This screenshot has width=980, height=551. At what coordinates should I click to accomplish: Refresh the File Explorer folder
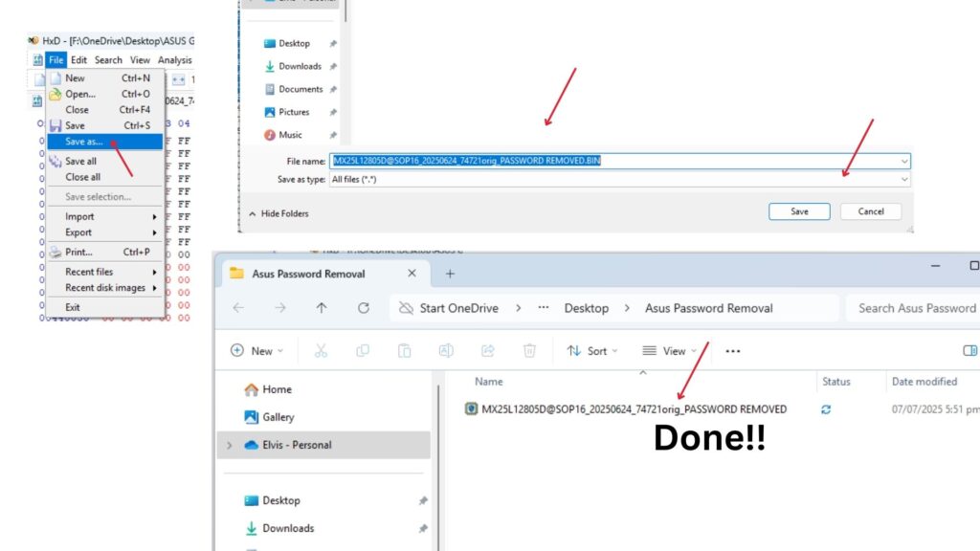pyautogui.click(x=363, y=308)
